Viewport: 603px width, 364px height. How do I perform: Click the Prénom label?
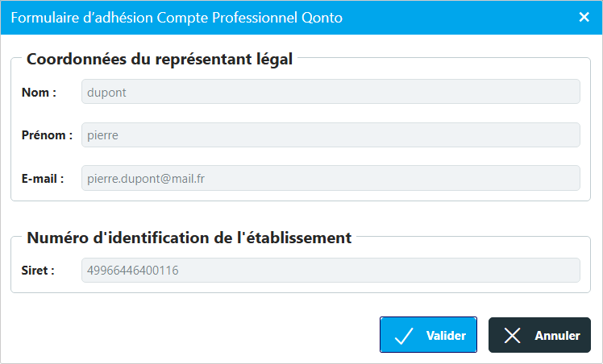(47, 135)
